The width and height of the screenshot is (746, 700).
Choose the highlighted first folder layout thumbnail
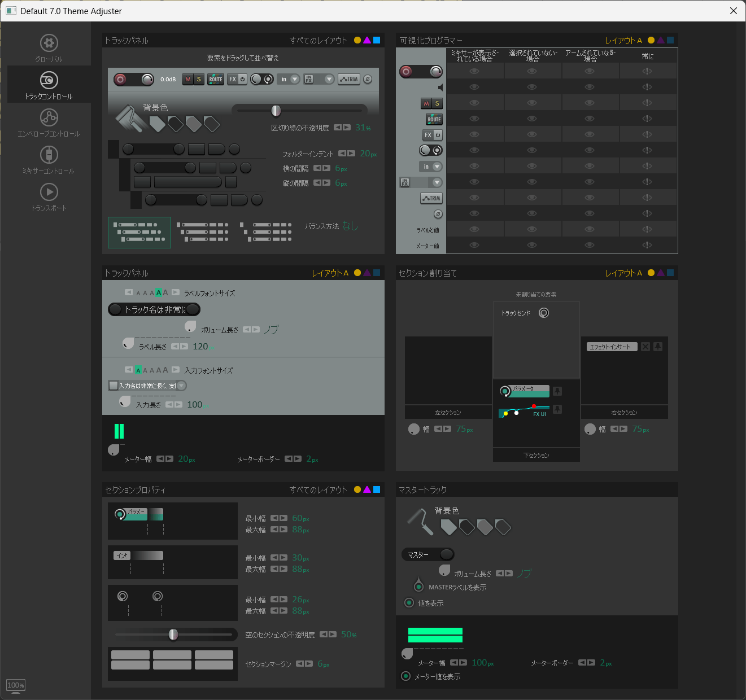(x=139, y=233)
